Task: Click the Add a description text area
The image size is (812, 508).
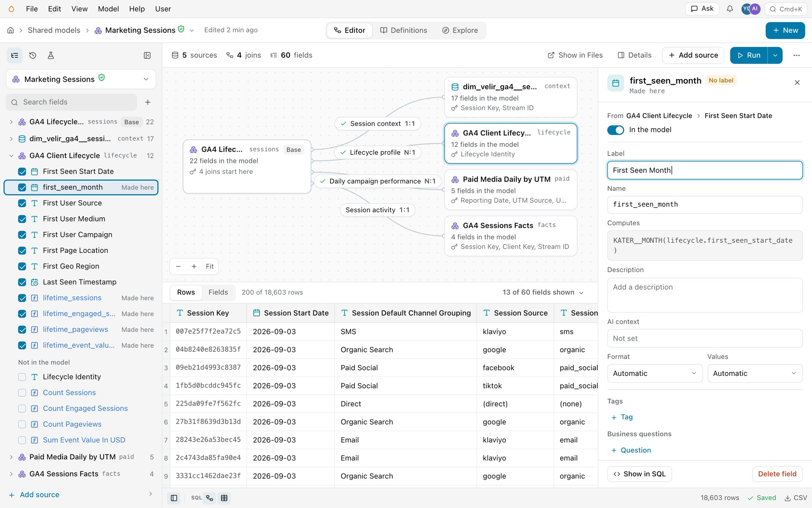Action: (x=705, y=295)
